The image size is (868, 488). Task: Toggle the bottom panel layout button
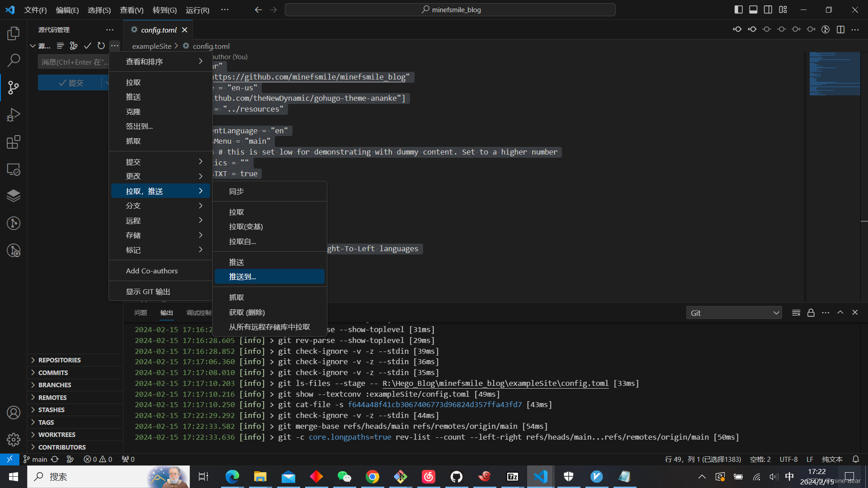(753, 9)
